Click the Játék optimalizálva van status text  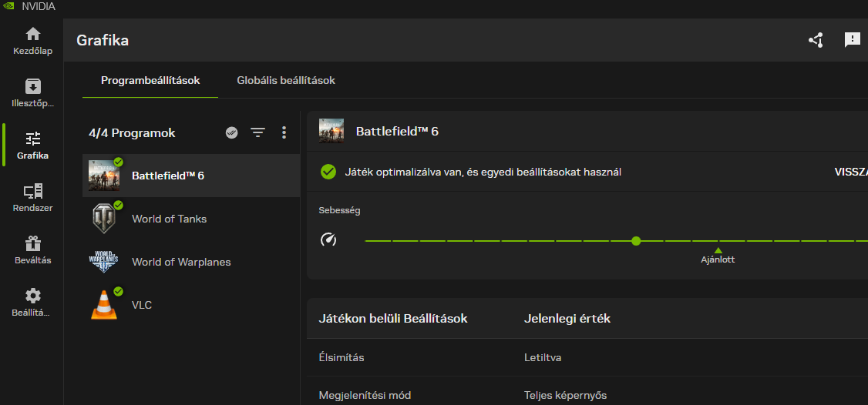(483, 172)
